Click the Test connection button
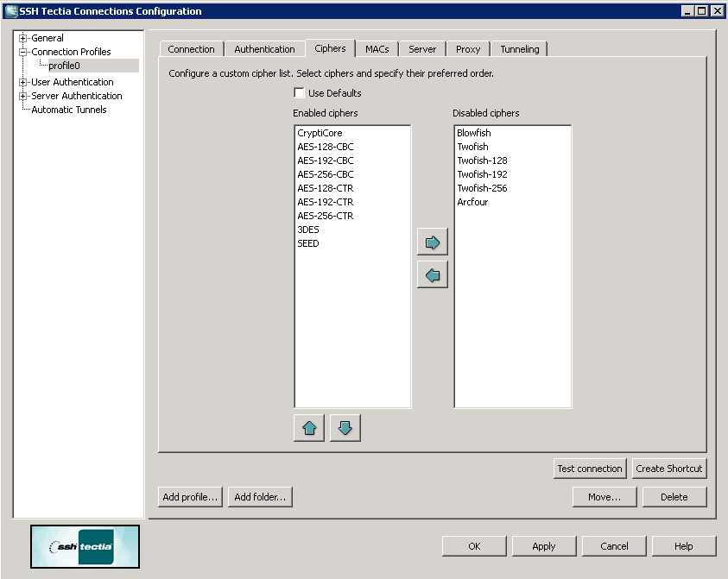This screenshot has width=728, height=579. tap(589, 469)
